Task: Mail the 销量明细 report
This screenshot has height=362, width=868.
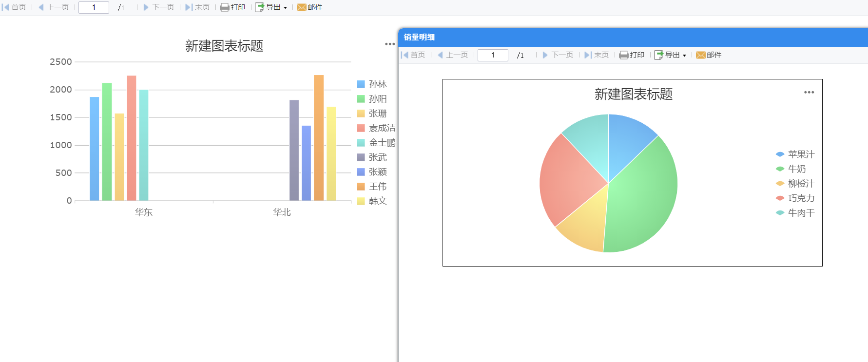Action: (709, 55)
